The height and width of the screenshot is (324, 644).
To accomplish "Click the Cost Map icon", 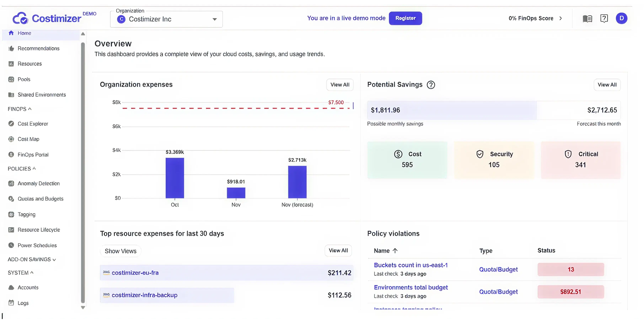I will pyautogui.click(x=11, y=139).
